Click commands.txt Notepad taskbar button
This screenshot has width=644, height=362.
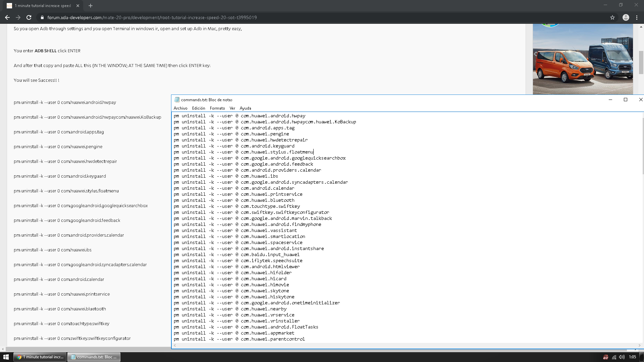tap(94, 357)
